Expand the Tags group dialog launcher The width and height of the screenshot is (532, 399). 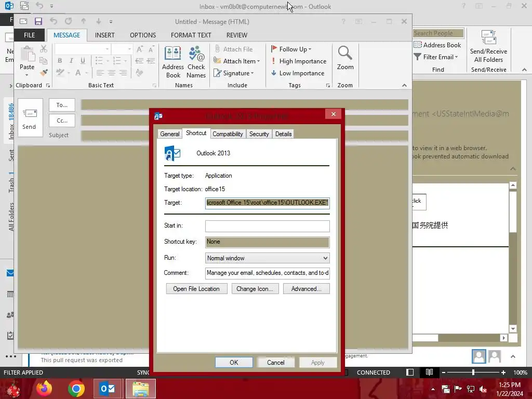[x=328, y=86]
